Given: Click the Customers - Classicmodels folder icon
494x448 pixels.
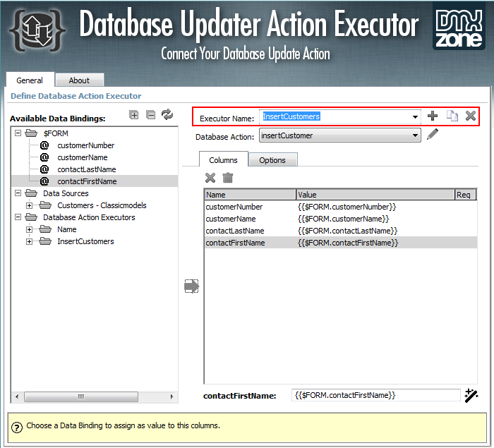Looking at the screenshot, I should tap(45, 205).
